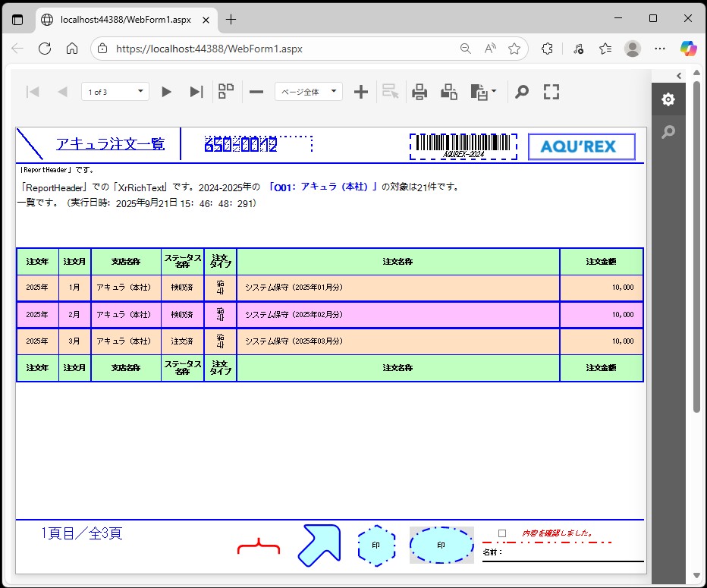Print the whole report
Screen dimensions: 707x588
coord(419,92)
